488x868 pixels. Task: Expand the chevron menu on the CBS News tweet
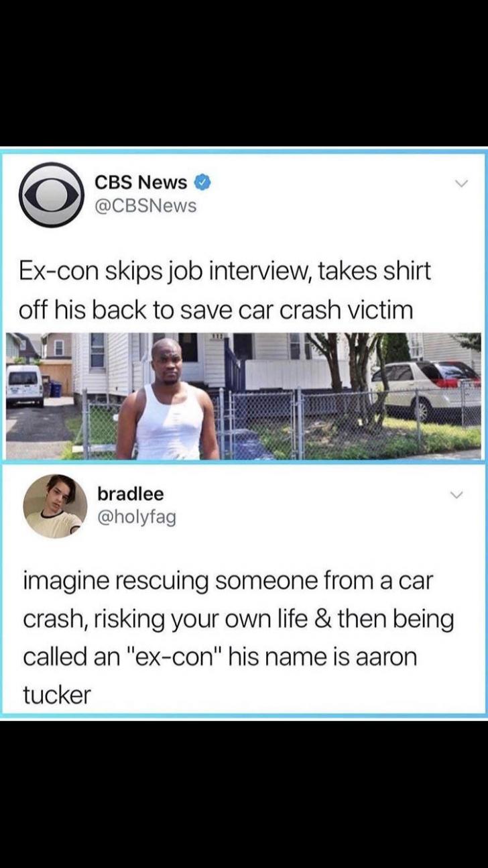(x=459, y=183)
